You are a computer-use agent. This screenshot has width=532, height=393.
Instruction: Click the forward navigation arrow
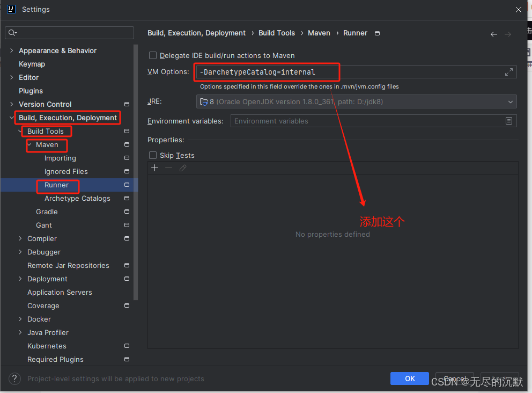tap(508, 34)
